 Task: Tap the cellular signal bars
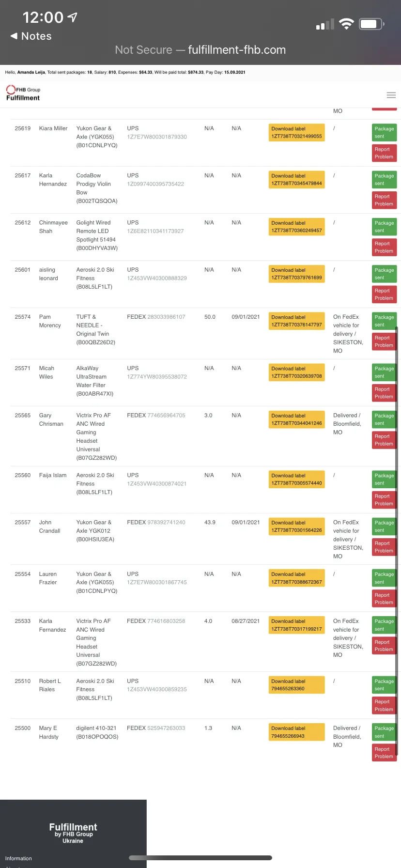325,24
